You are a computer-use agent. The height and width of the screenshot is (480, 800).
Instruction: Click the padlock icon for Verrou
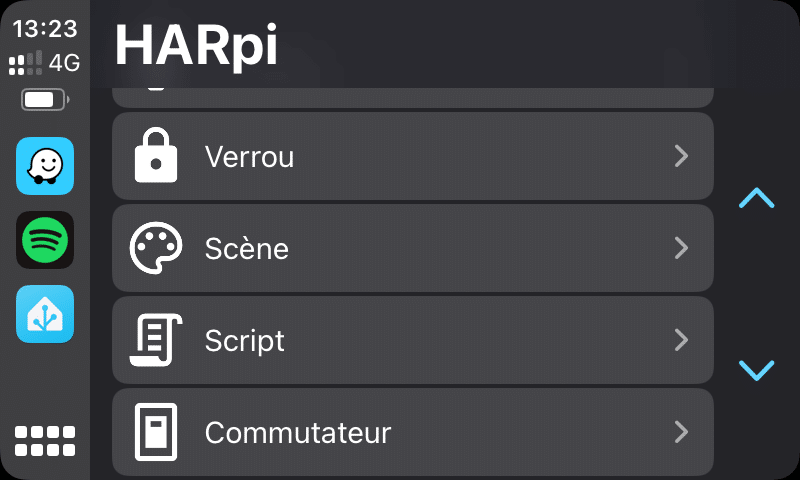156,155
